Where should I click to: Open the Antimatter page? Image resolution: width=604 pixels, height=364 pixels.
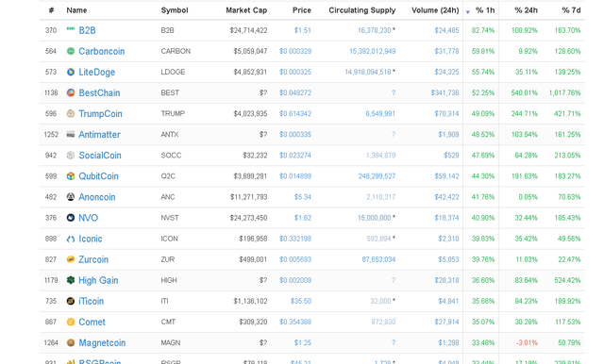[x=99, y=134]
